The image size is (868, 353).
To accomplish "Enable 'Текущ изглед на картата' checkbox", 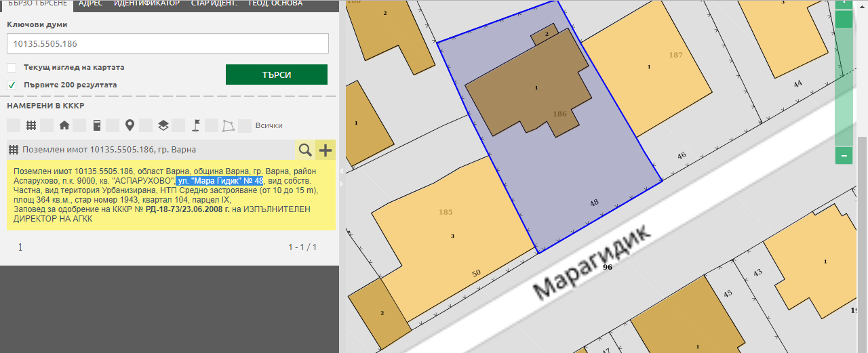I will coord(12,68).
